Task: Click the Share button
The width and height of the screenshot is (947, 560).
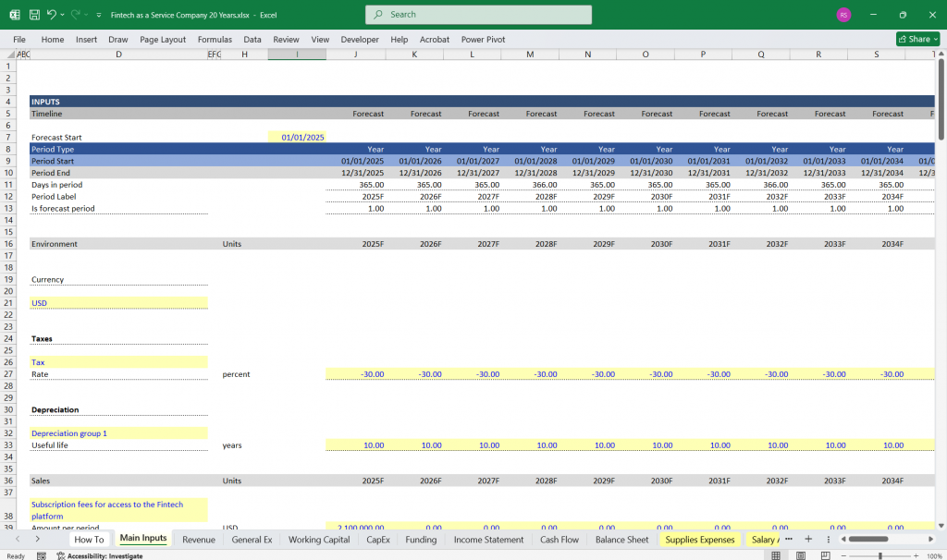Action: pos(916,39)
